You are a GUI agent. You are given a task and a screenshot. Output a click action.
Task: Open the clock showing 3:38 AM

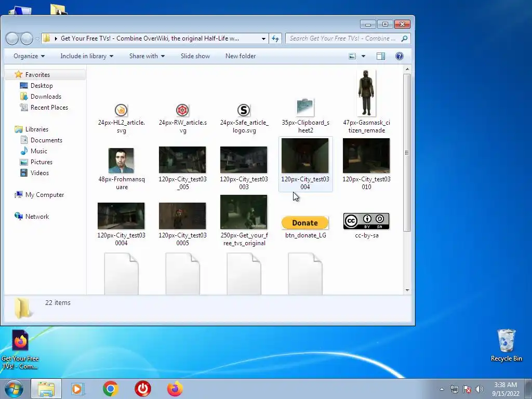click(506, 389)
